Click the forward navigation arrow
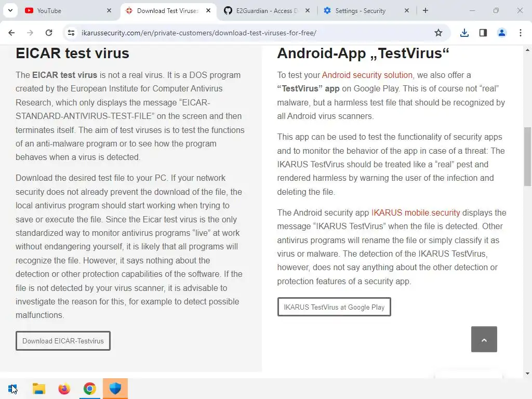The height and width of the screenshot is (399, 532). pos(30,33)
